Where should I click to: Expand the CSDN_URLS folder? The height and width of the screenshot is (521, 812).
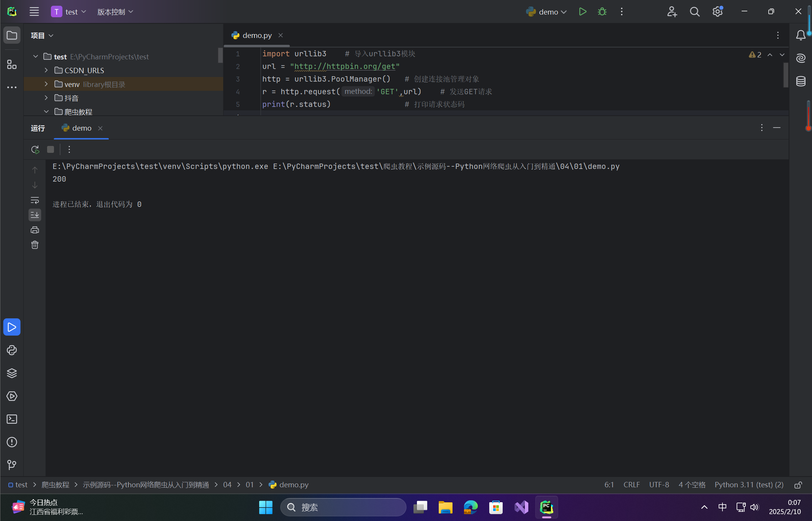[x=46, y=70]
